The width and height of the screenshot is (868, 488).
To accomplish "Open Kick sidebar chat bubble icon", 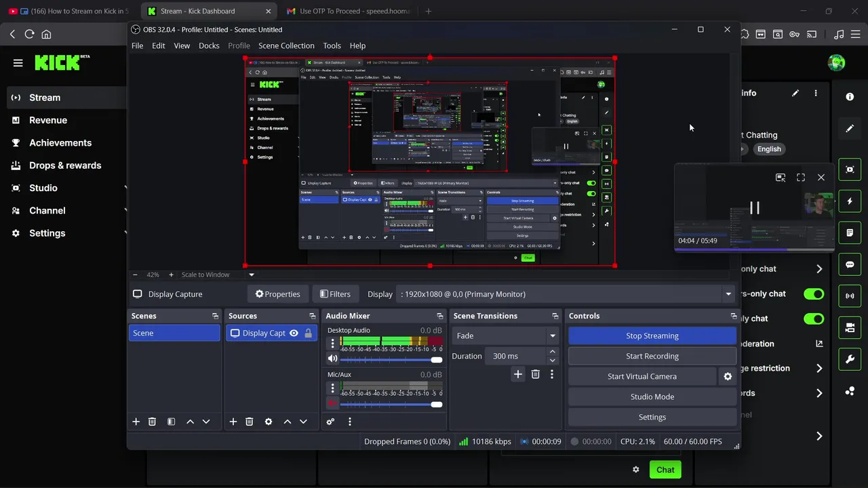I will [850, 264].
